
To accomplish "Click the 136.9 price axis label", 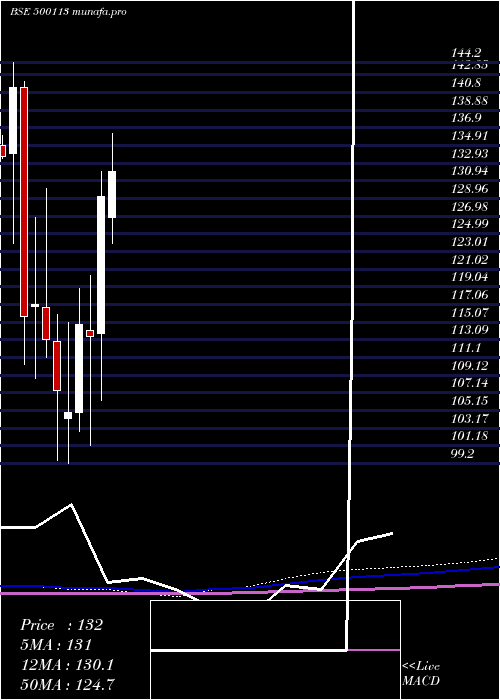I will 466,118.
